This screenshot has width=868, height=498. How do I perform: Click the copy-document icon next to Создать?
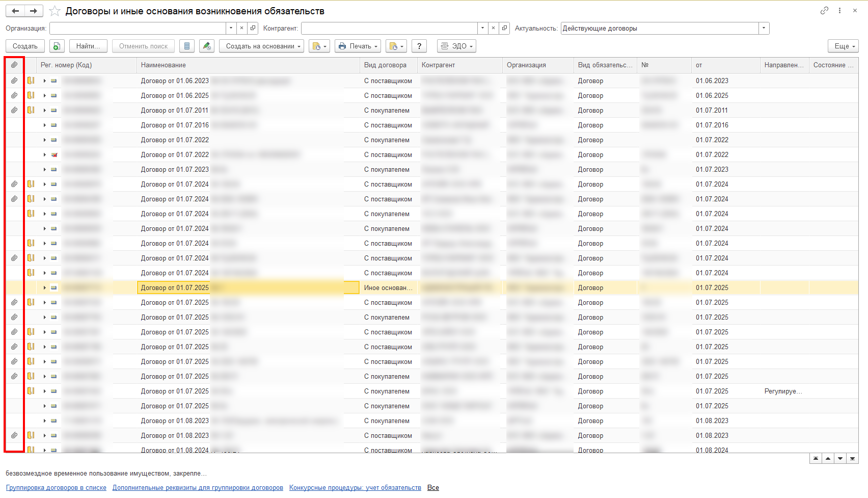[x=57, y=46]
